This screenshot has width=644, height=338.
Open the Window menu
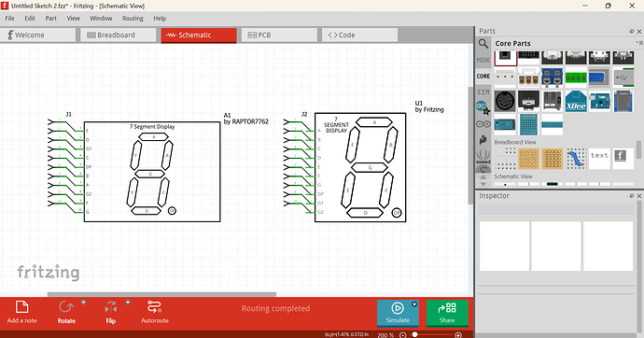(101, 19)
